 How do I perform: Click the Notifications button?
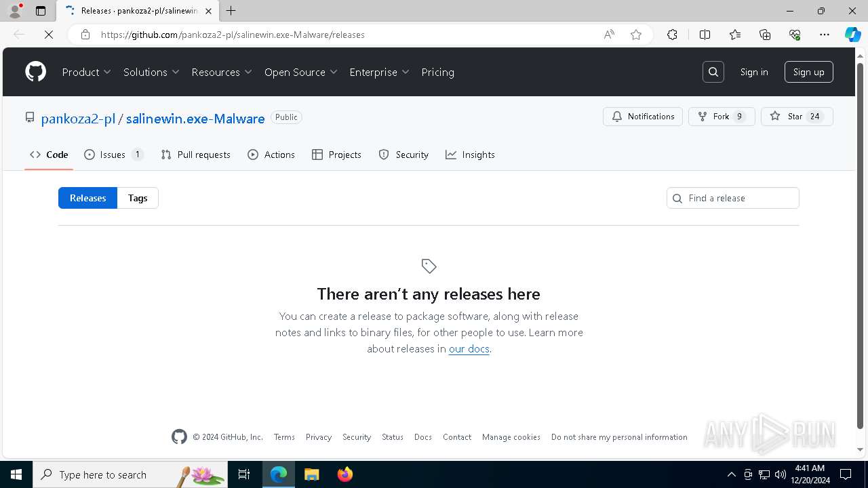click(x=643, y=117)
